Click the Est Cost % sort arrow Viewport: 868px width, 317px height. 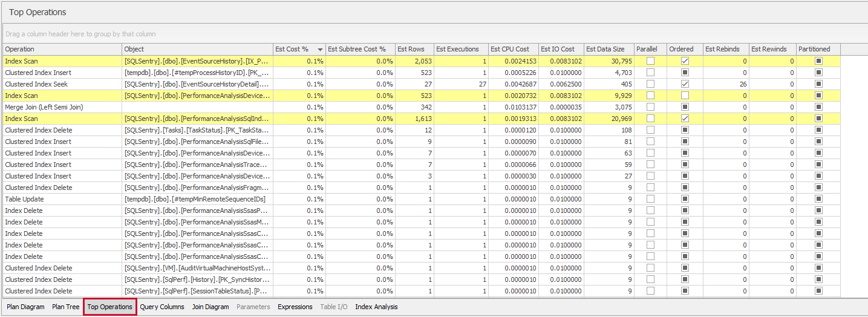[x=320, y=50]
